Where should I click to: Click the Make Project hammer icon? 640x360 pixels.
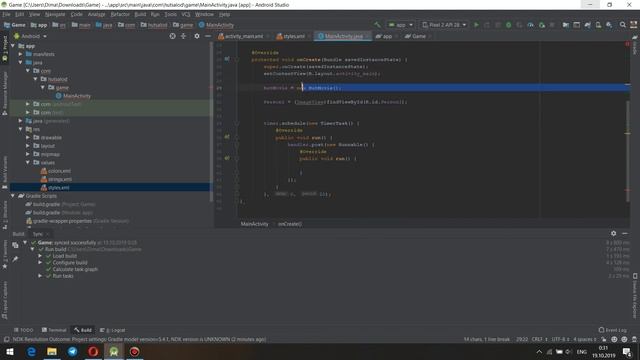pyautogui.click(x=377, y=25)
